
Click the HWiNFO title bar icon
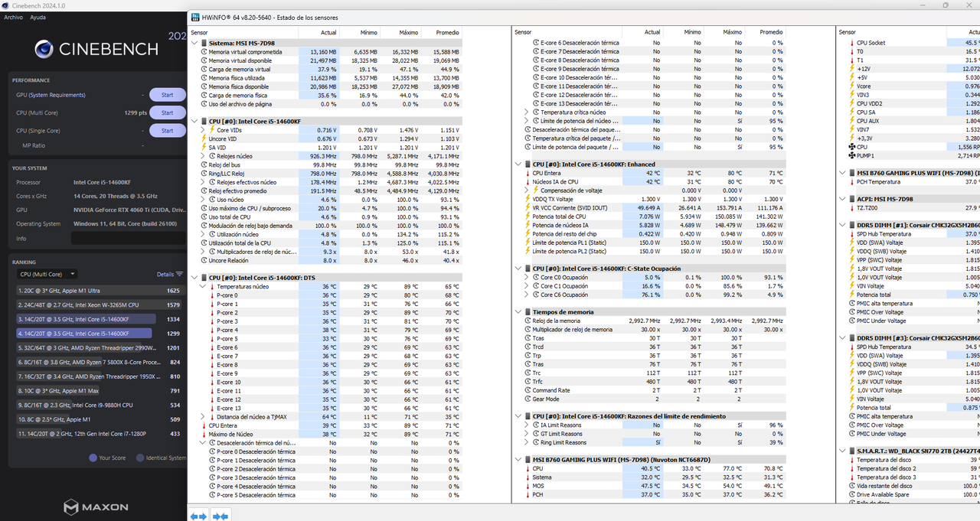click(195, 17)
